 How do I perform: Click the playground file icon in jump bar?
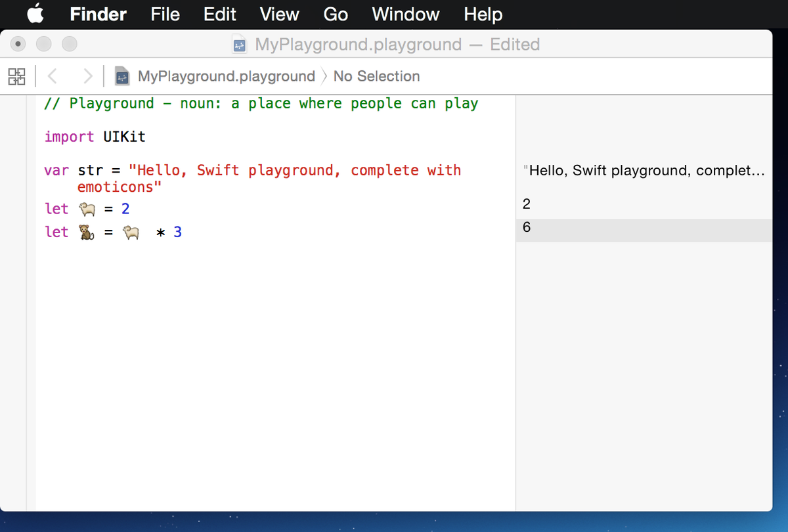(122, 76)
